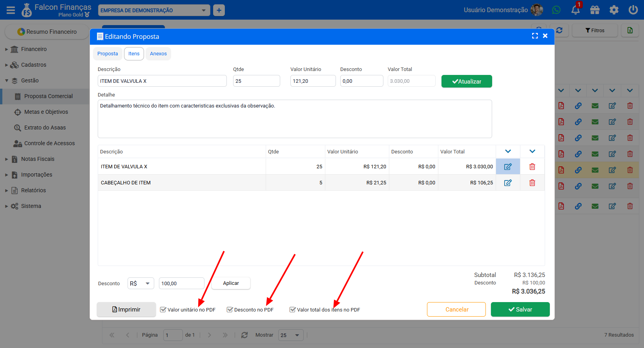Click the edit icon in highlighted background row

[612, 170]
